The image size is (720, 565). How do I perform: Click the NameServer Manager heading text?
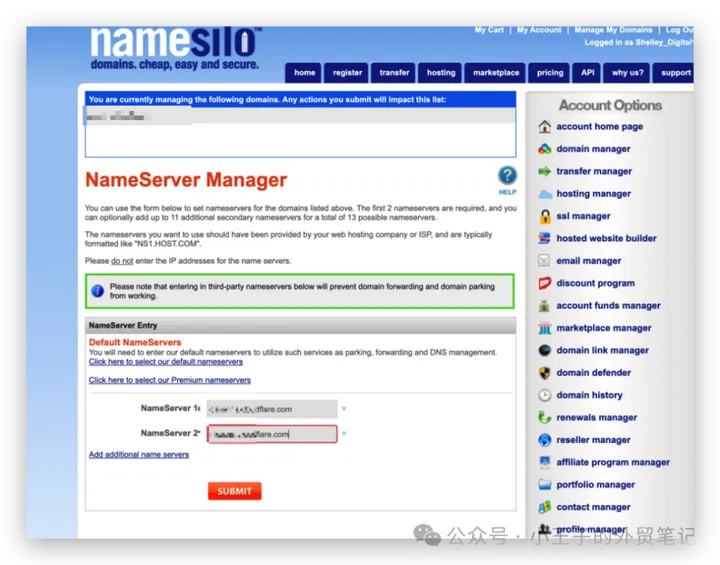pos(186,180)
